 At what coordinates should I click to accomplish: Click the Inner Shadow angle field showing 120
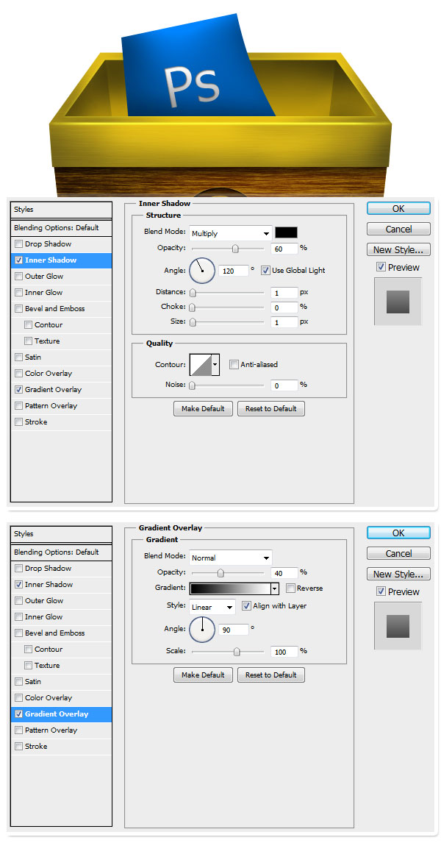[x=234, y=271]
